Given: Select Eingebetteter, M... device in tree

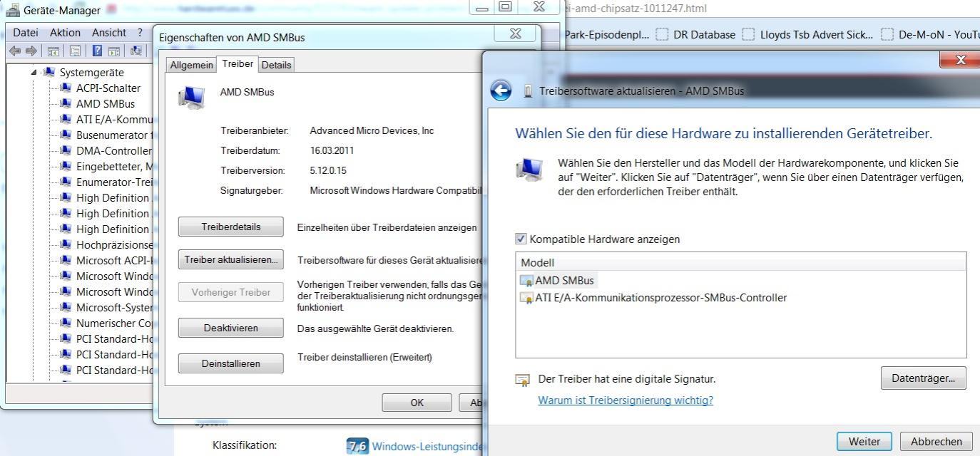Looking at the screenshot, I should tap(114, 166).
